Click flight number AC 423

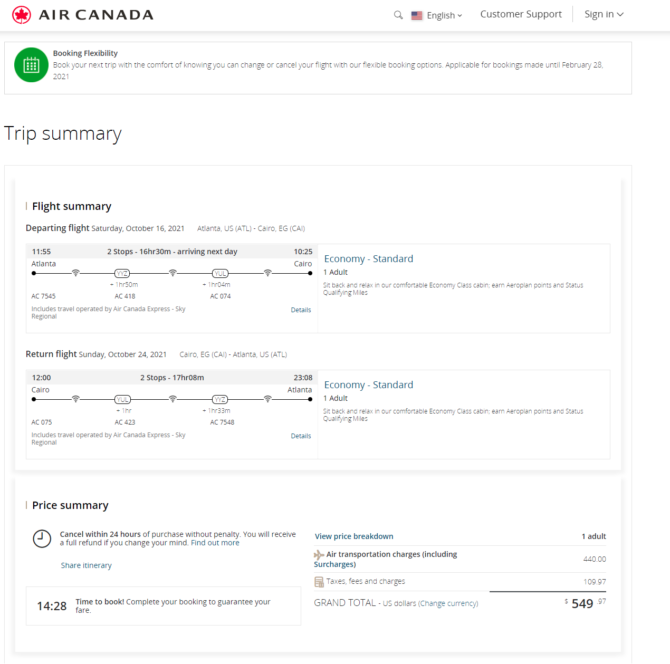[x=125, y=422]
